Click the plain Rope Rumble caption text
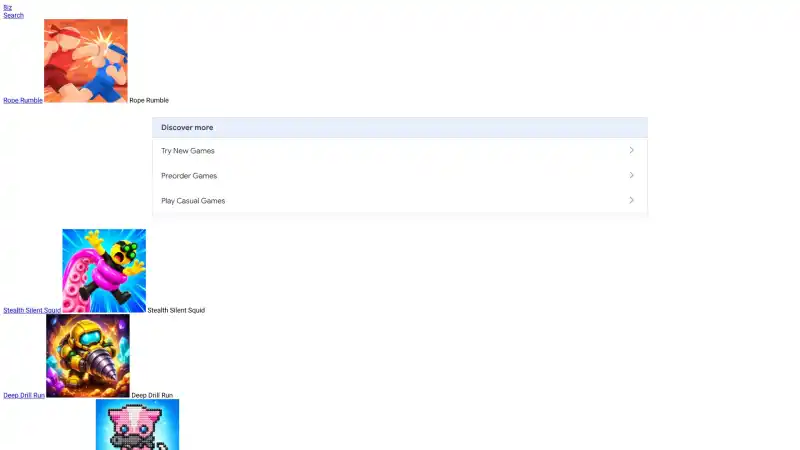Image resolution: width=800 pixels, height=450 pixels. pyautogui.click(x=149, y=101)
